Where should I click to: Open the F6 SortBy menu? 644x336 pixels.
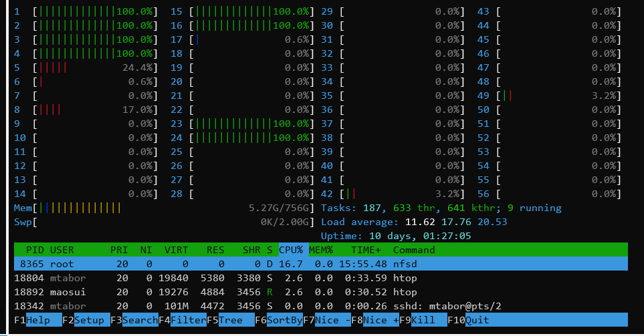(x=284, y=320)
